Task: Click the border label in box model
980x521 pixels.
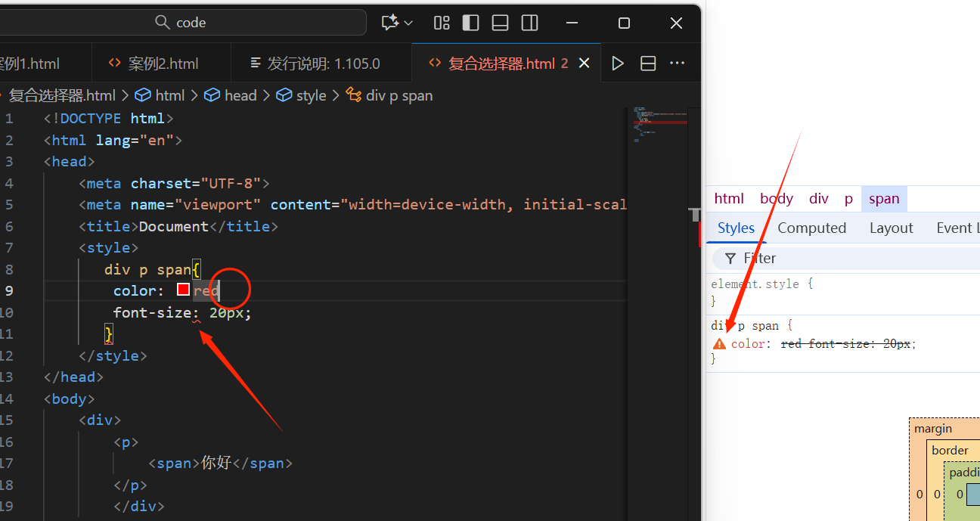Action: (950, 450)
